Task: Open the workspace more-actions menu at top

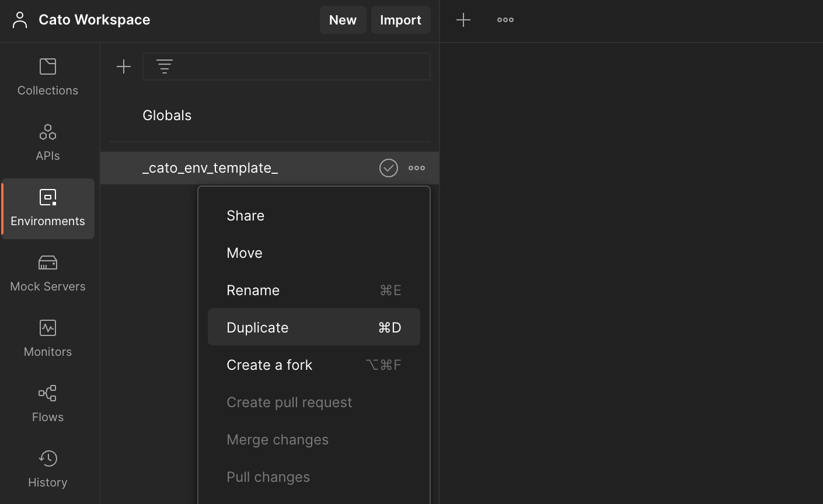Action: pos(504,19)
